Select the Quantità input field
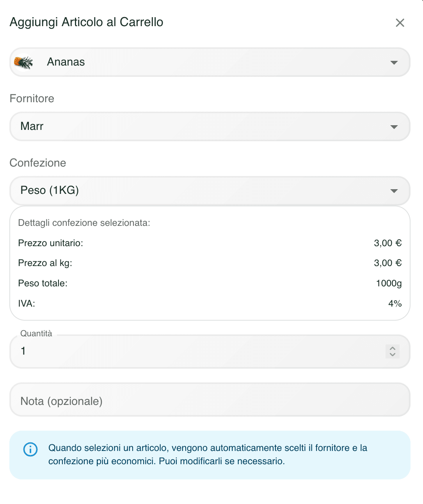Screen dimensions: 423x504 (x=156, y=351)
